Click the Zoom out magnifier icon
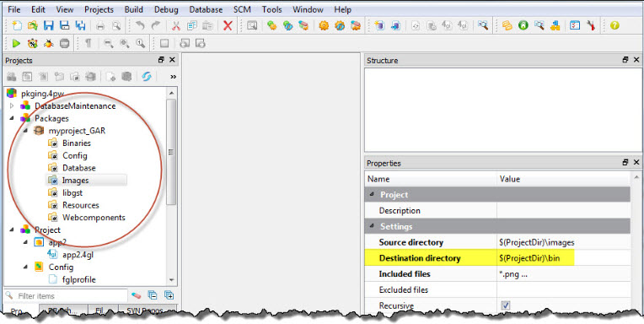This screenshot has width=644, height=324. (109, 43)
